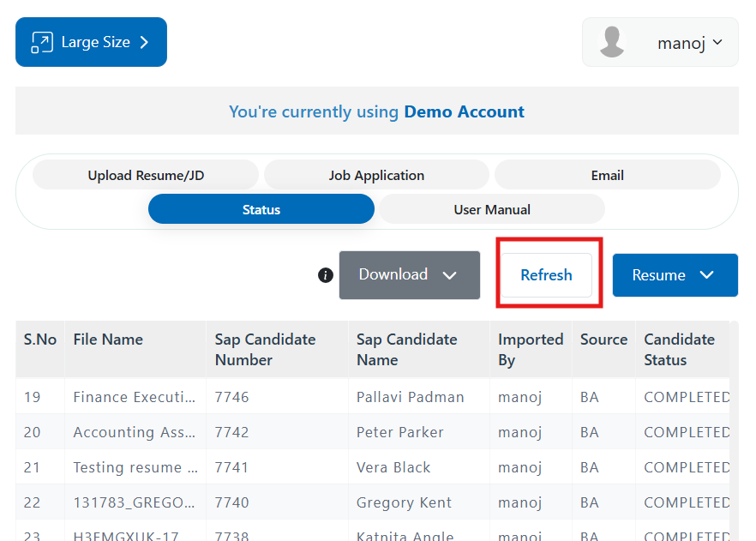This screenshot has height=541, width=756.
Task: Click the info icon beside Download
Action: click(x=326, y=275)
